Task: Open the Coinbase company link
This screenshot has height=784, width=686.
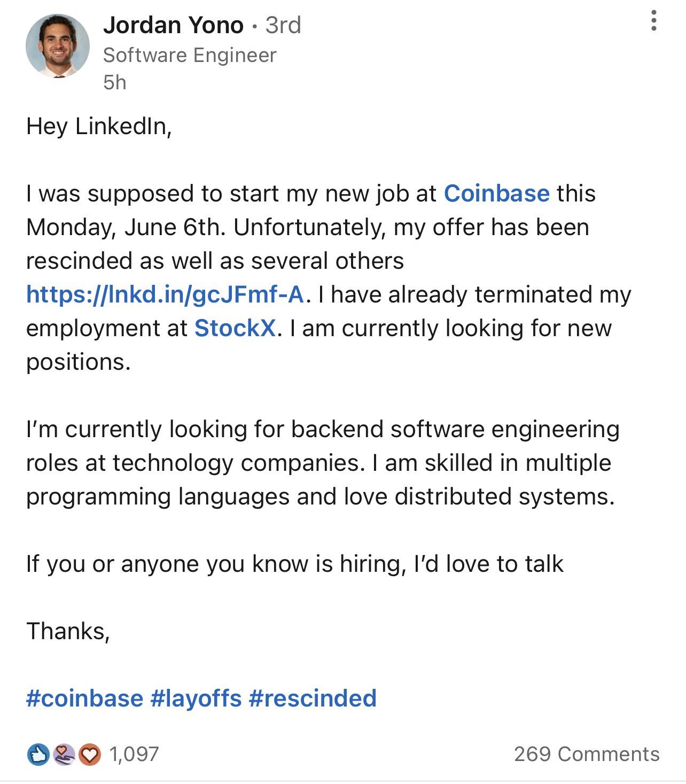Action: 496,193
